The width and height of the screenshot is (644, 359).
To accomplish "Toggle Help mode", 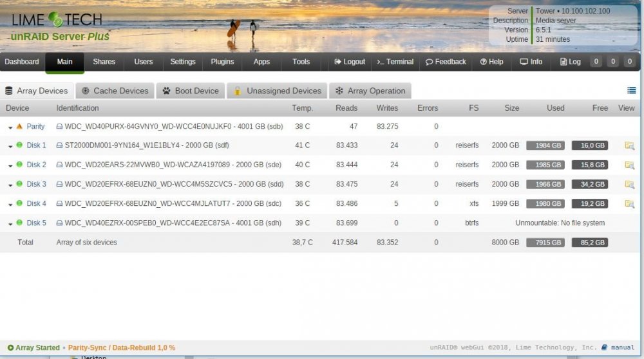I will point(491,62).
